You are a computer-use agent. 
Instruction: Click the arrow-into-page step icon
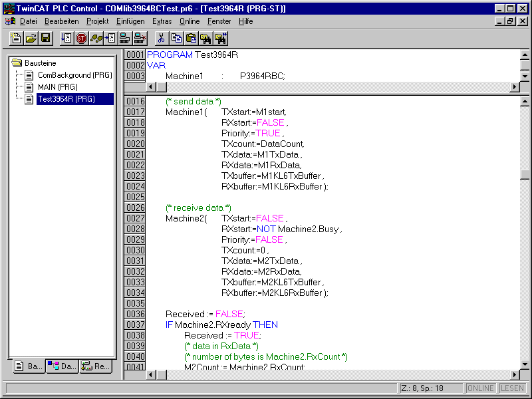110,39
